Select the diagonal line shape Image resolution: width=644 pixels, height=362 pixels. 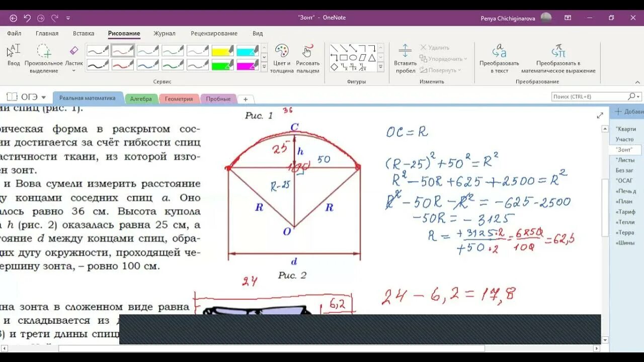pos(334,48)
